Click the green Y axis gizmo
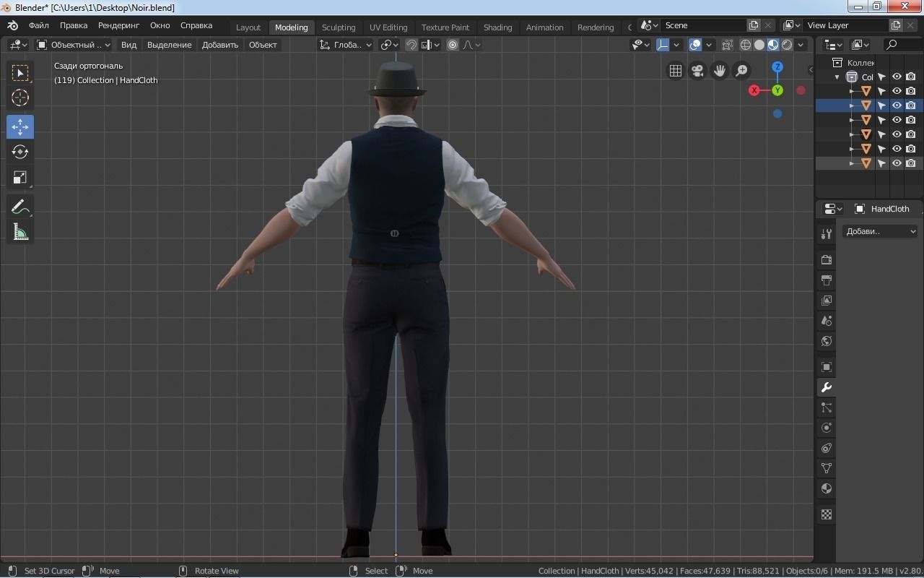 tap(777, 90)
